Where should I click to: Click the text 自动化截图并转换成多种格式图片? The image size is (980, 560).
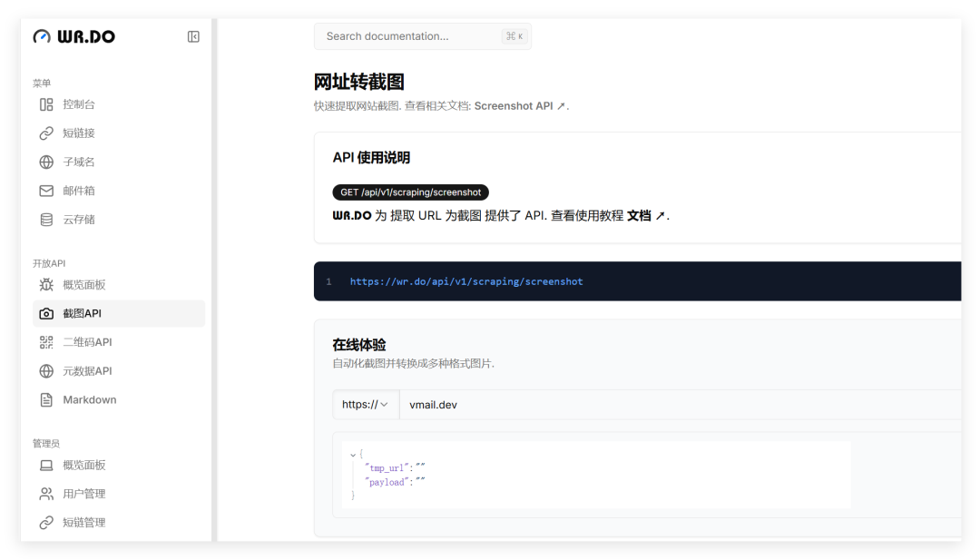[x=413, y=364]
